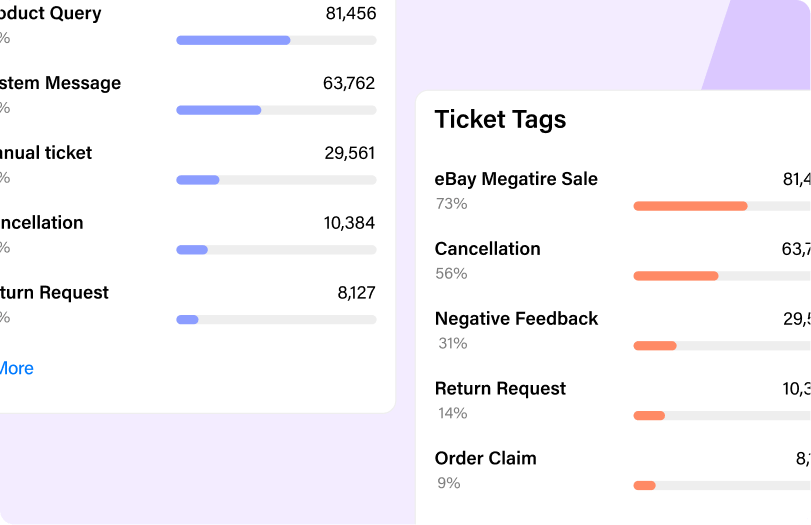Click the 81,456 Product Query count

click(350, 13)
